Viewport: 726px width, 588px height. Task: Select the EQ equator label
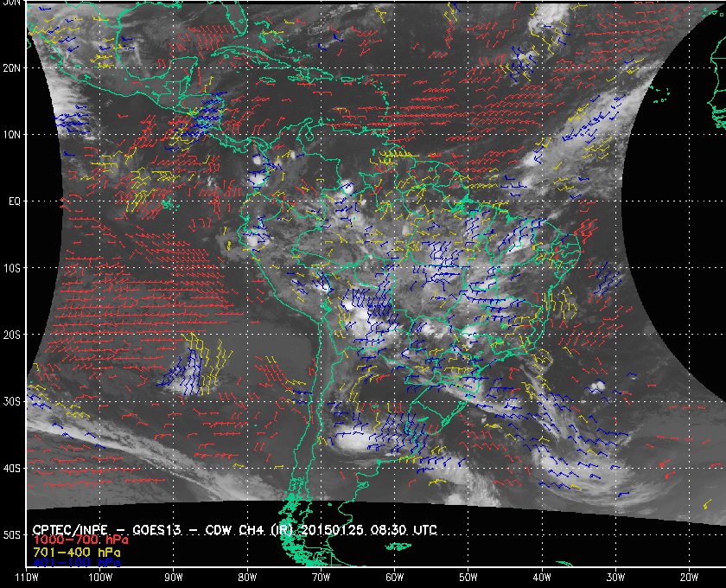point(15,201)
